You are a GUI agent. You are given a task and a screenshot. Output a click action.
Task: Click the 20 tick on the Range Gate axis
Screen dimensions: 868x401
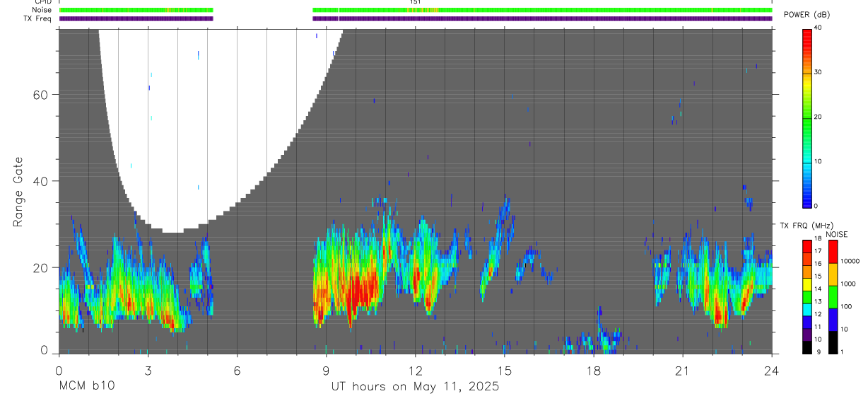point(40,267)
